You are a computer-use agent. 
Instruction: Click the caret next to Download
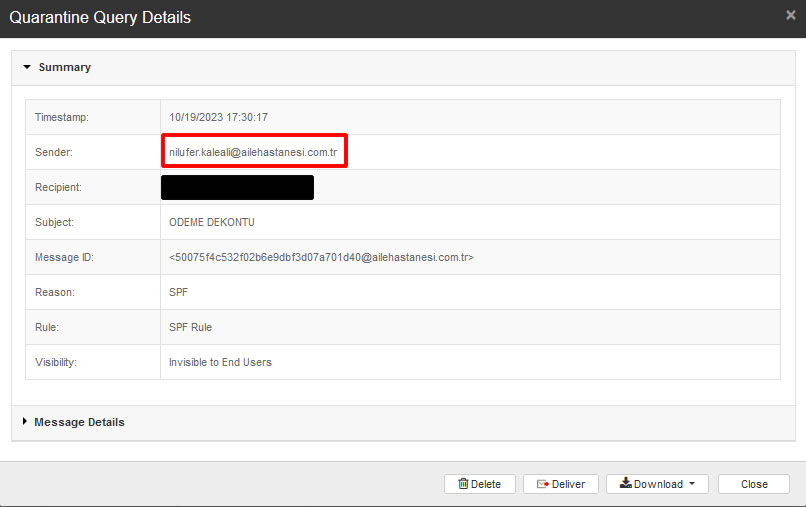pos(692,483)
